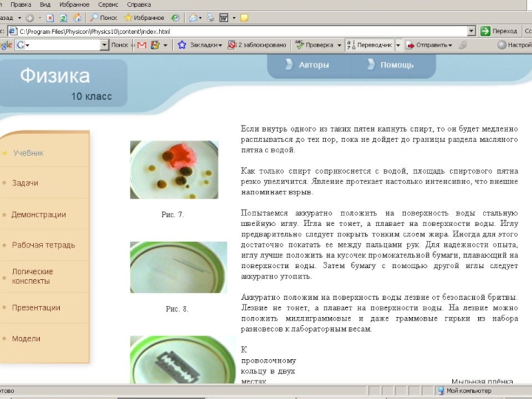
Task: Open Задачи in the sidebar
Action: [25, 183]
